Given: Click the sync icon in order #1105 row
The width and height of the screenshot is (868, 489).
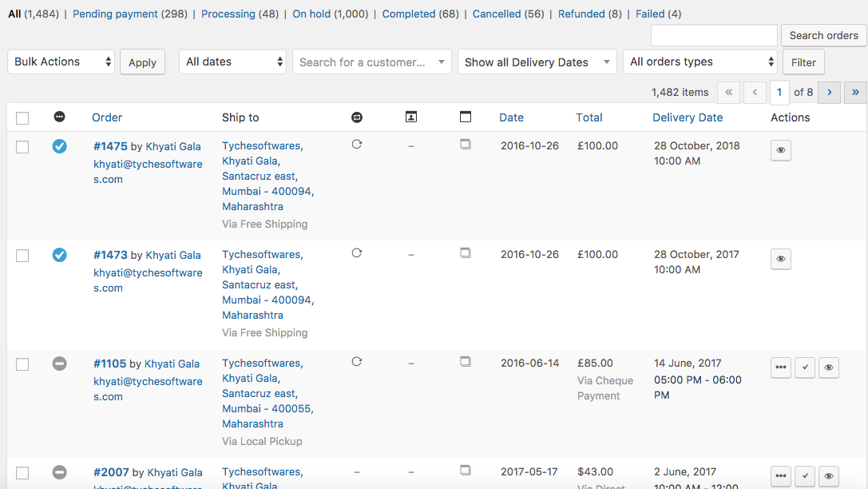Looking at the screenshot, I should pos(356,362).
